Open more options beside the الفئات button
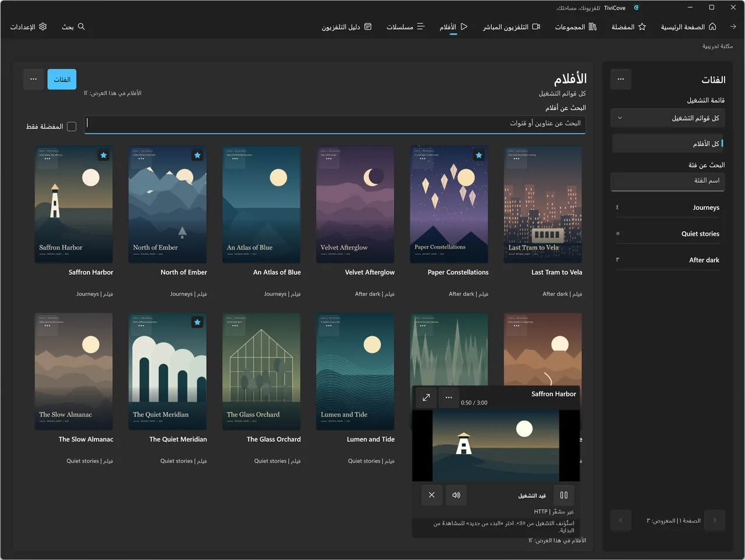Image resolution: width=745 pixels, height=560 pixels. pyautogui.click(x=33, y=79)
